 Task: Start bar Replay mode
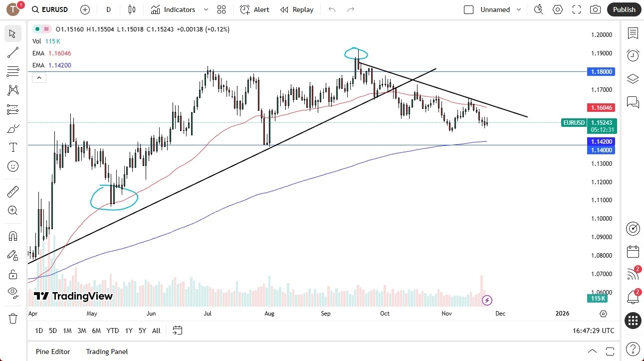pyautogui.click(x=296, y=9)
